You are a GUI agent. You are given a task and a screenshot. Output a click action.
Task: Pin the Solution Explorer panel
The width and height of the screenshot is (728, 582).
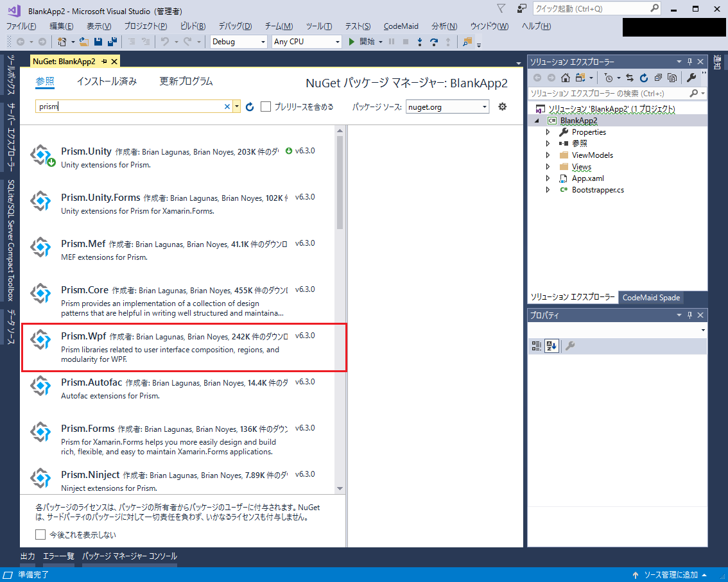(689, 62)
